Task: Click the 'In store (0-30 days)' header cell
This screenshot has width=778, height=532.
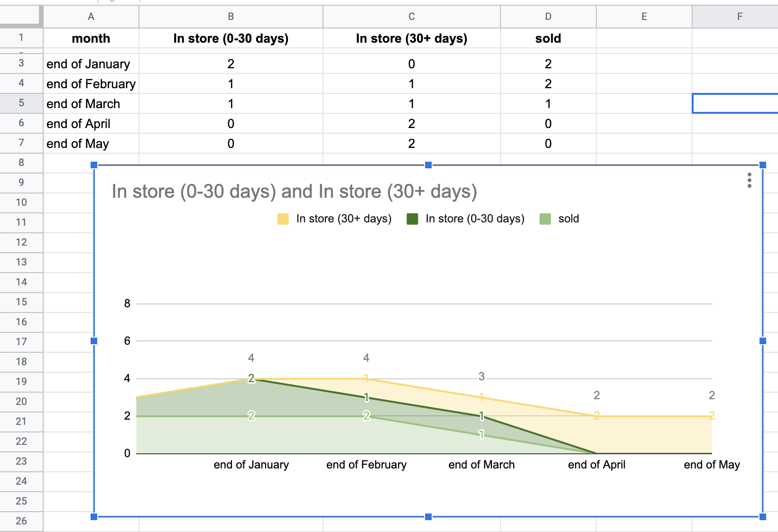Action: [x=231, y=38]
